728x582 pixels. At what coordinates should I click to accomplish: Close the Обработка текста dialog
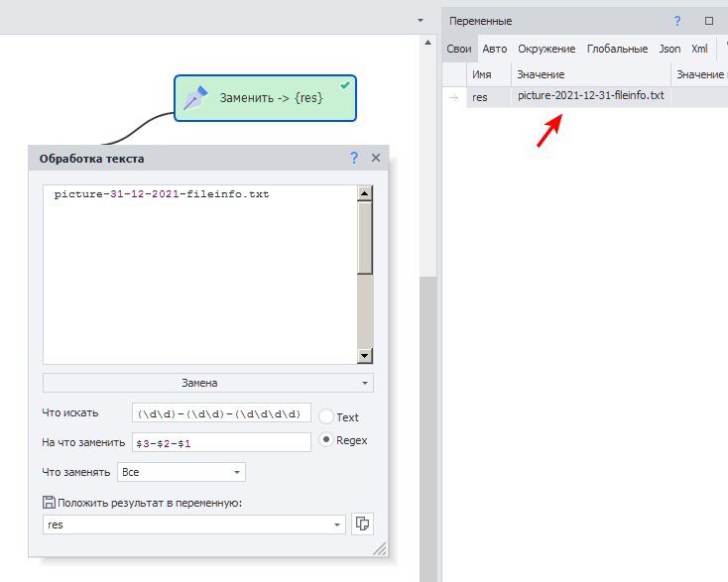point(376,158)
